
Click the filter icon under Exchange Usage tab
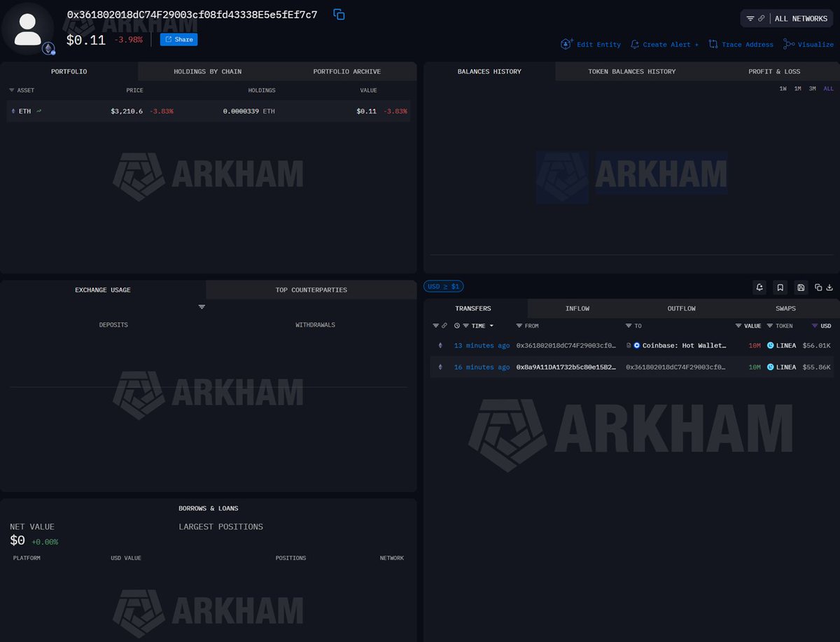pos(202,307)
